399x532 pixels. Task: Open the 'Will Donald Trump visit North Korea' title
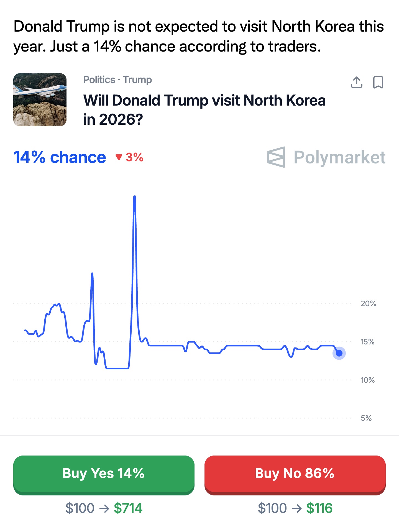204,110
